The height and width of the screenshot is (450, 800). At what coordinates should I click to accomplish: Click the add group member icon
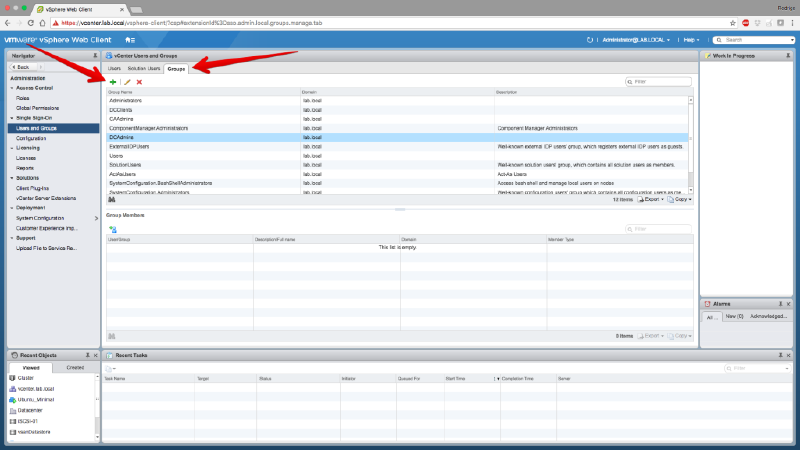[x=113, y=229]
